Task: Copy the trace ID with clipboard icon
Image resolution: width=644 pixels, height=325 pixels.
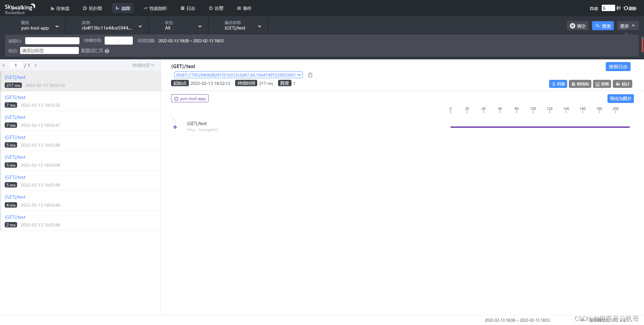Action: [310, 75]
